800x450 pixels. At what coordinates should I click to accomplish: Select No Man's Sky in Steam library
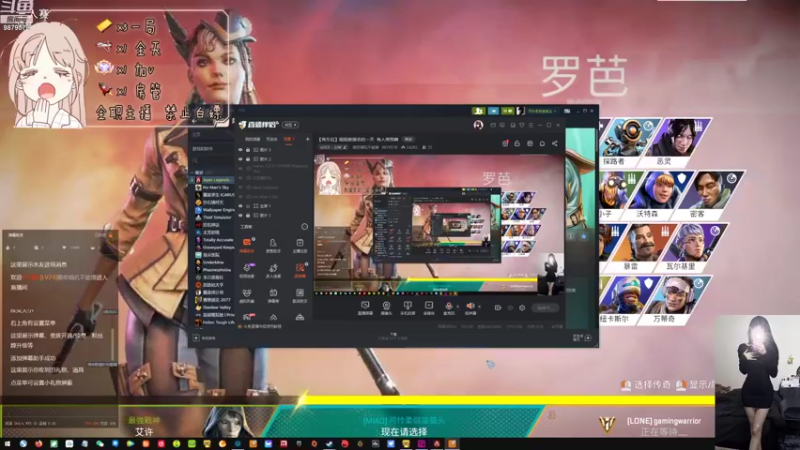[x=214, y=187]
